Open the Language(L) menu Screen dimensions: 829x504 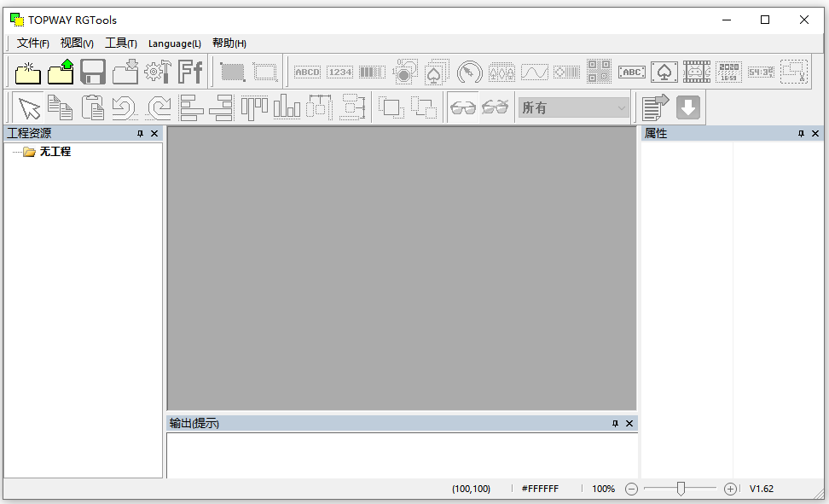[x=175, y=43]
